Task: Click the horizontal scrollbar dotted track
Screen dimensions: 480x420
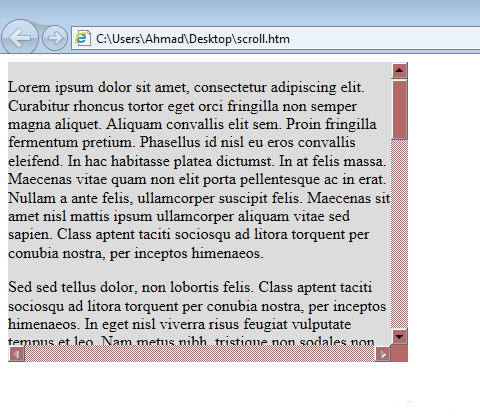Action: click(200, 354)
